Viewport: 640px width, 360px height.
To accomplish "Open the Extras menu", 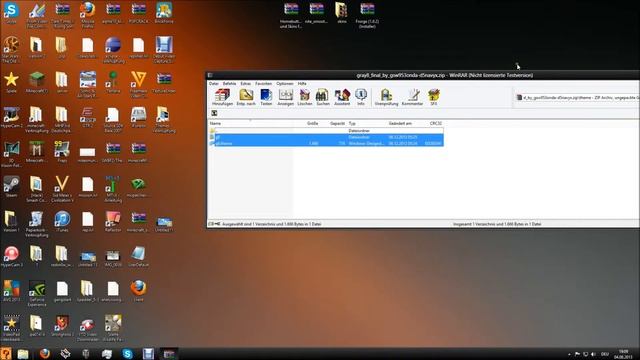I will [x=246, y=83].
